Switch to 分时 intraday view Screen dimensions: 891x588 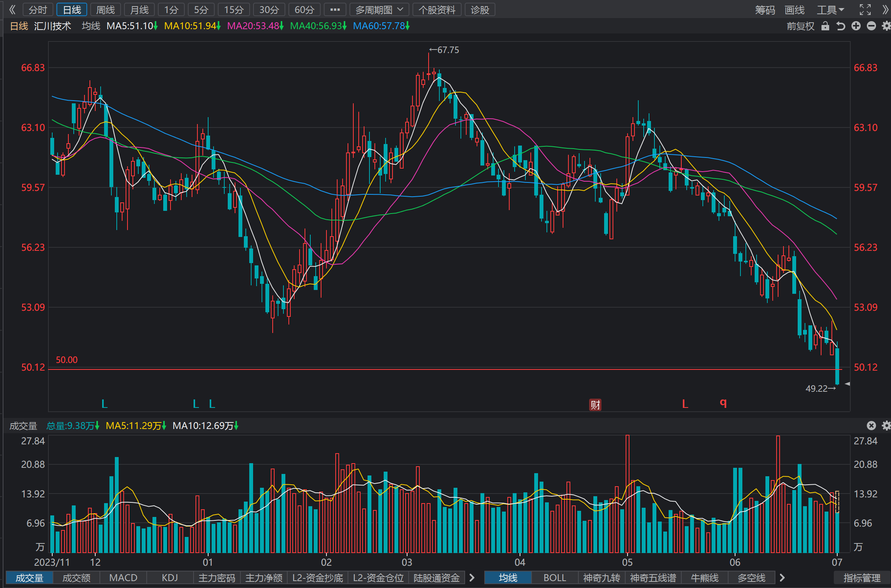38,10
